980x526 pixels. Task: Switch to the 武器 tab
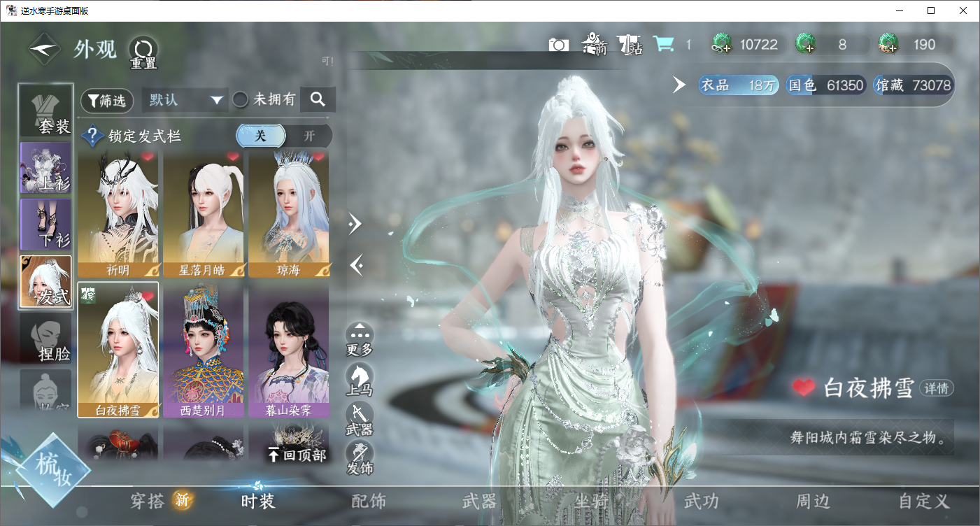[480, 501]
